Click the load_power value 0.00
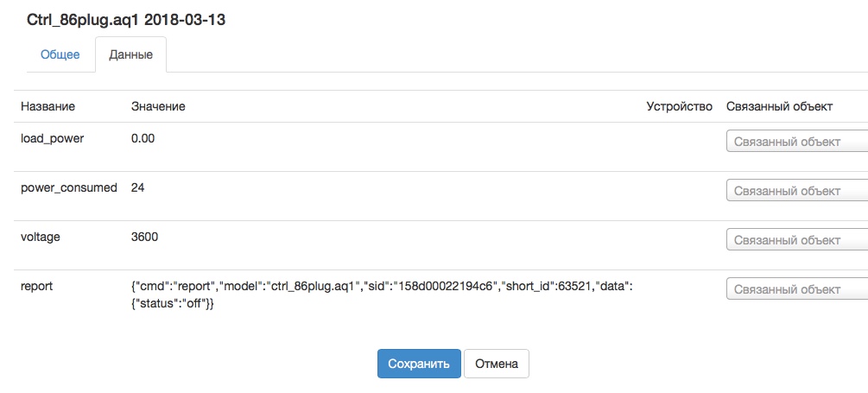Screen dimensions: 868x393 point(143,138)
